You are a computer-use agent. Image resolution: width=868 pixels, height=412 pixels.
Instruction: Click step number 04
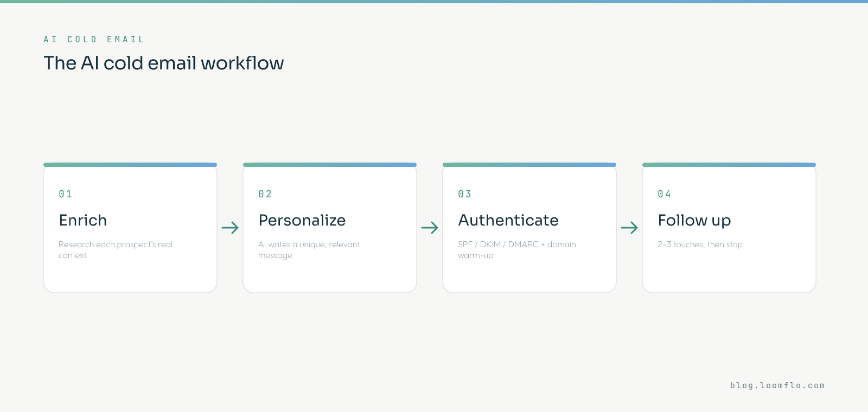pyautogui.click(x=665, y=194)
